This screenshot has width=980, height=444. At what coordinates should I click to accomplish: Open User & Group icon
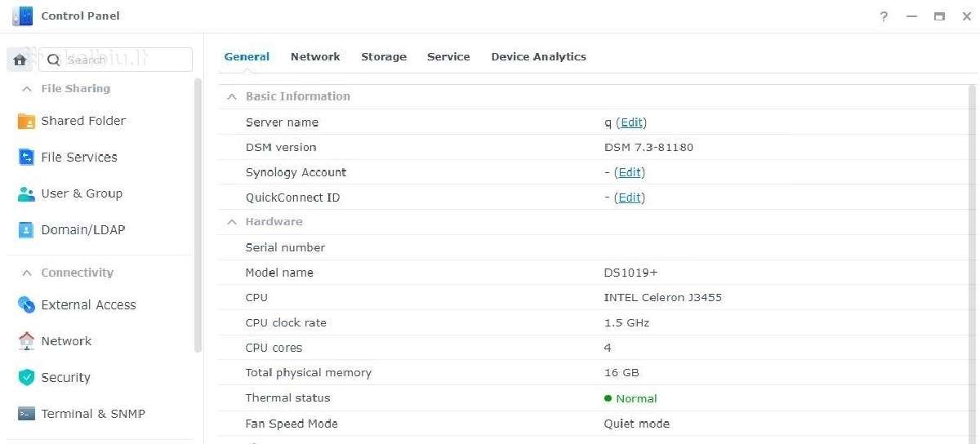pyautogui.click(x=26, y=193)
